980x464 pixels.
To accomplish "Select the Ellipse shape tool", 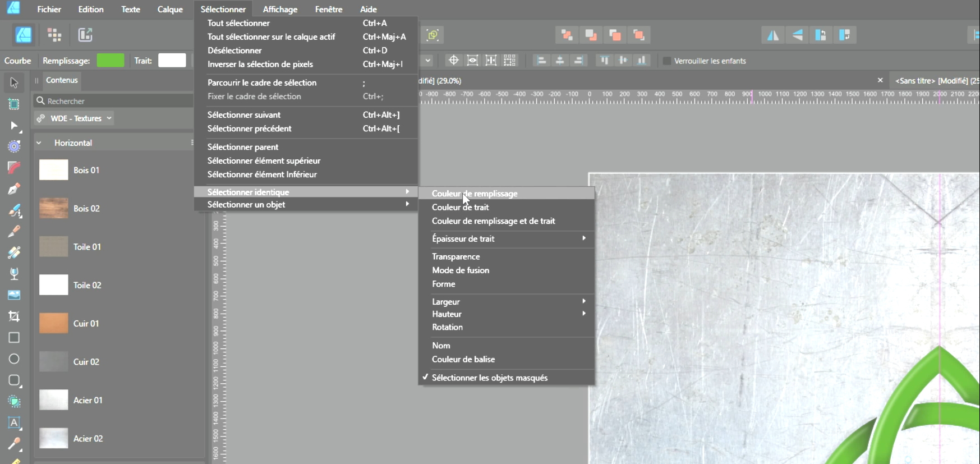I will click(x=14, y=359).
